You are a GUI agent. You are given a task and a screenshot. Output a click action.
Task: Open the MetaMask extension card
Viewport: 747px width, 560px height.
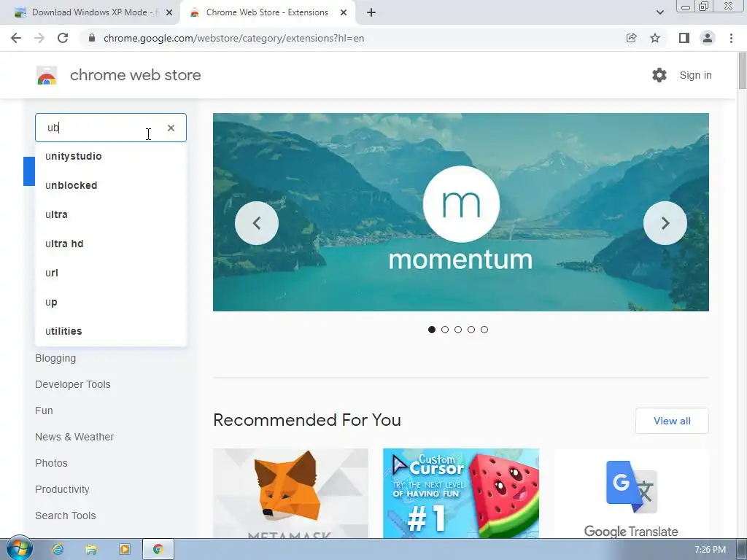tap(290, 494)
